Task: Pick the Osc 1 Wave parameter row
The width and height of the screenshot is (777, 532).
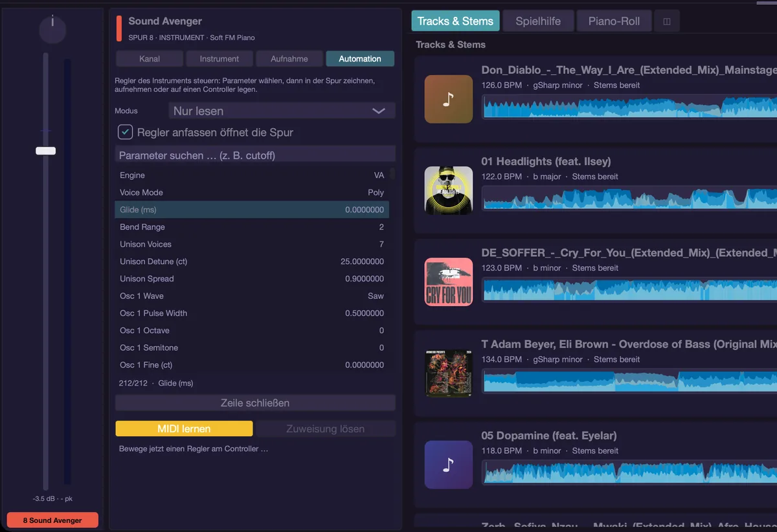Action: tap(252, 296)
